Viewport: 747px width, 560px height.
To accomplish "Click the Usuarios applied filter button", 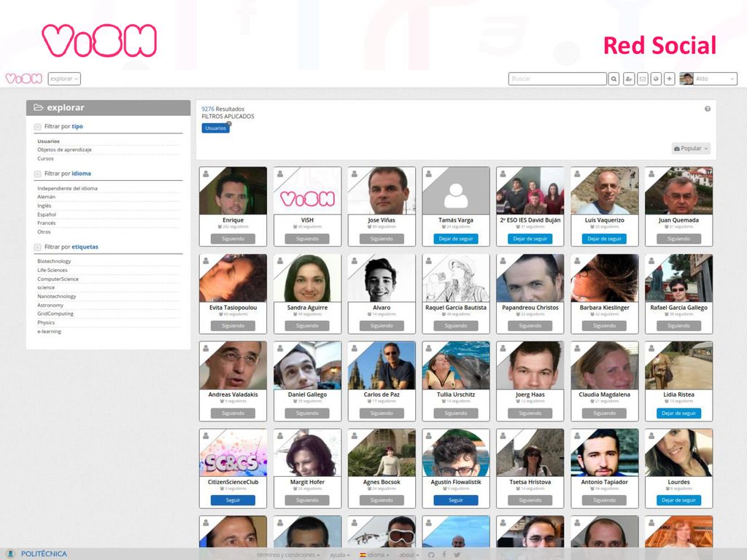I will coord(215,128).
